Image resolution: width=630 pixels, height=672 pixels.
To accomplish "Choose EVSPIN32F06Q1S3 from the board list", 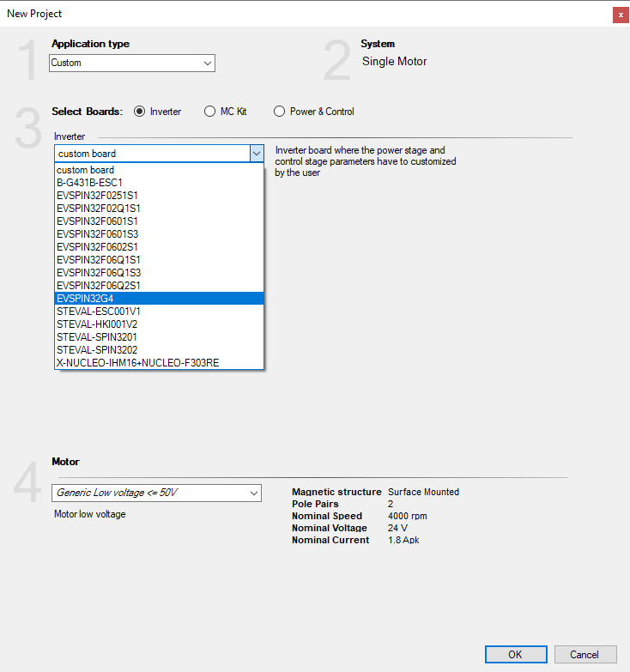I will 159,273.
